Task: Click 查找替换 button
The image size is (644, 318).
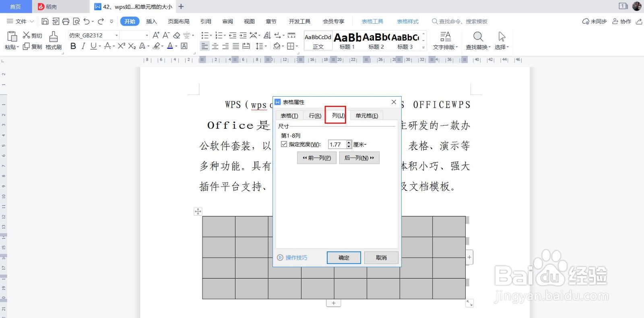Action: pyautogui.click(x=478, y=41)
